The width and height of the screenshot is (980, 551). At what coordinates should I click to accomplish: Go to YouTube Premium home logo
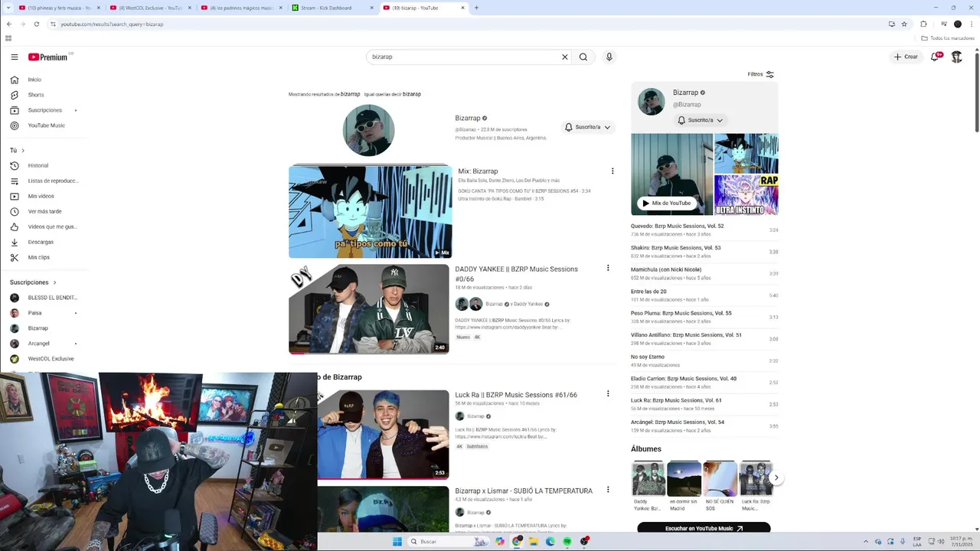pos(47,57)
